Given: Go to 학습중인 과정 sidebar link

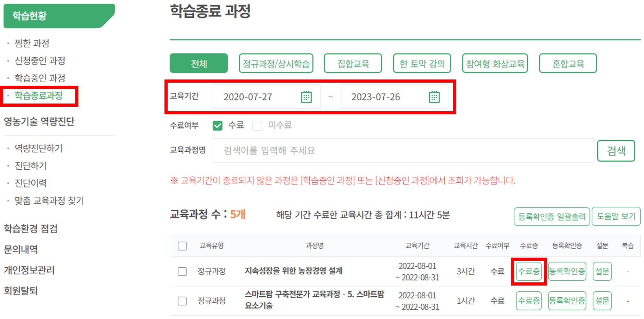Looking at the screenshot, I should [x=40, y=78].
